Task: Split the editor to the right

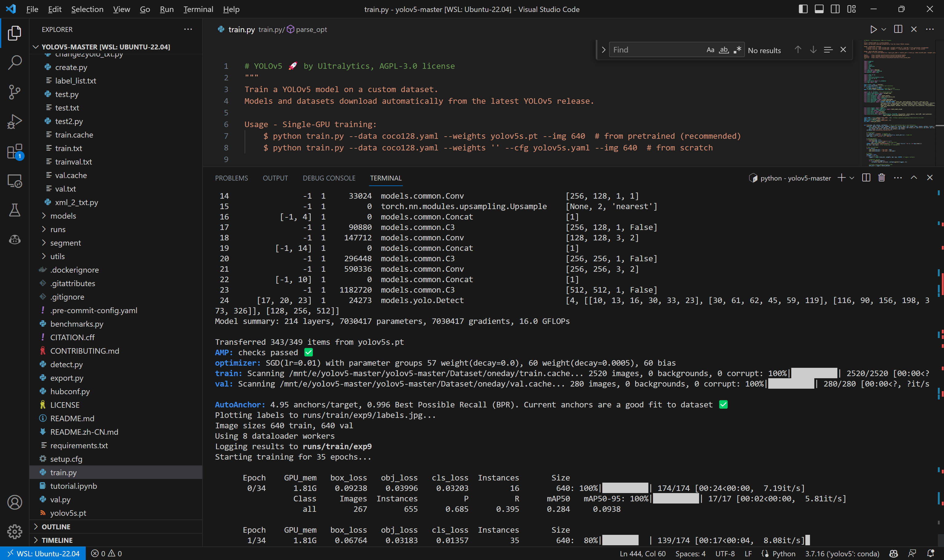Action: 898,29
